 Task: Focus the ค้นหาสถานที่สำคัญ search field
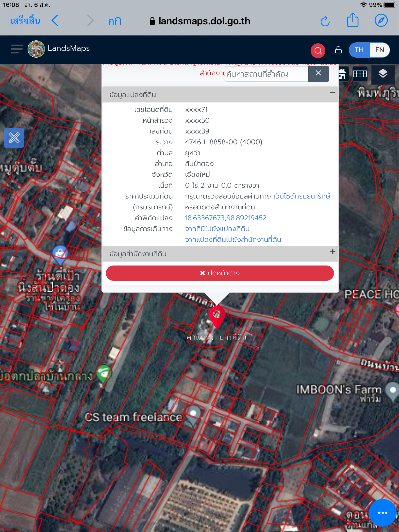coord(266,74)
